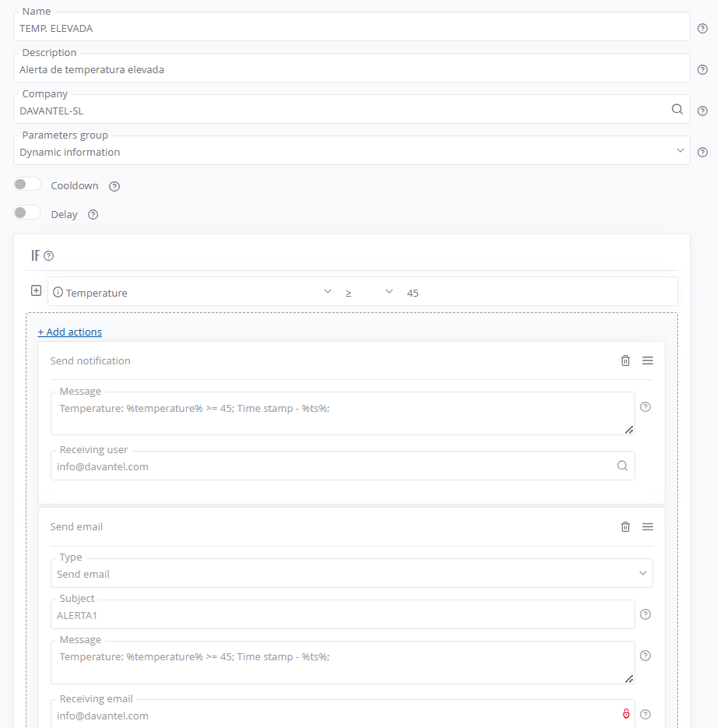The height and width of the screenshot is (728, 717).
Task: Click search icon in Receiving user field
Action: (622, 466)
